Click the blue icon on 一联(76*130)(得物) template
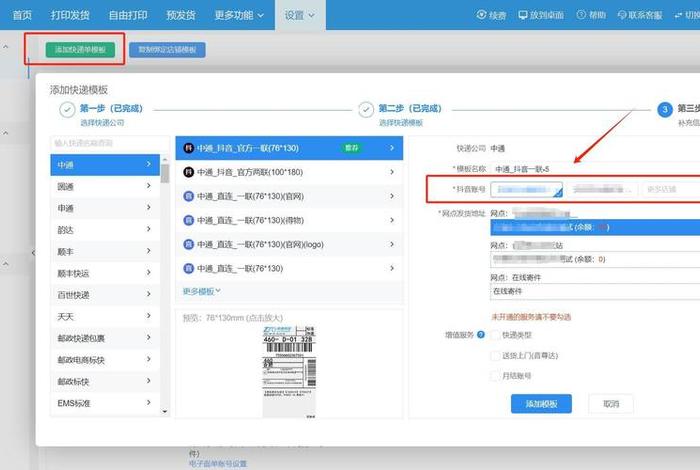Viewport: 700px width, 470px height. 189,220
